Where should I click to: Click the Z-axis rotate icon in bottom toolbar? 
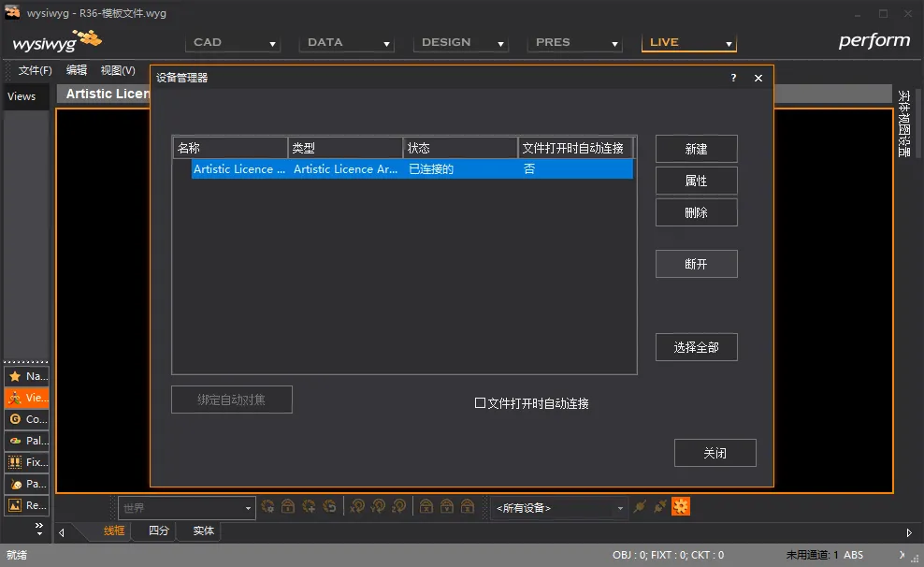click(x=398, y=506)
